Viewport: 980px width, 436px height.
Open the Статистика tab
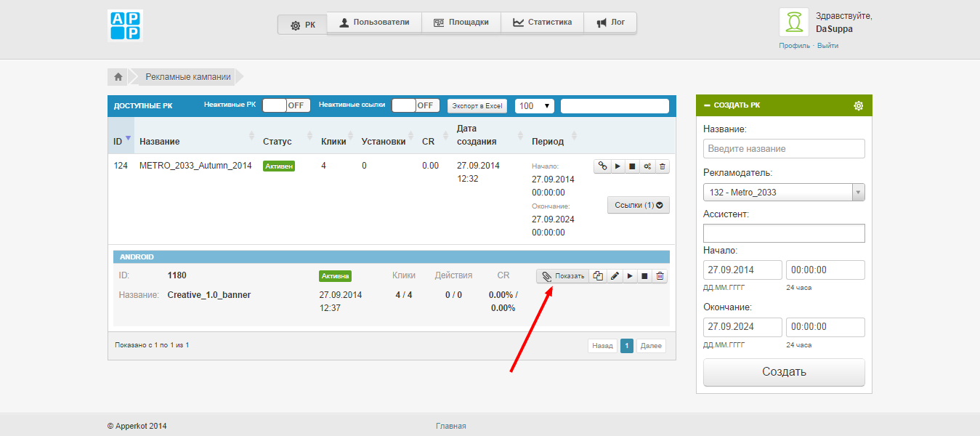[542, 23]
